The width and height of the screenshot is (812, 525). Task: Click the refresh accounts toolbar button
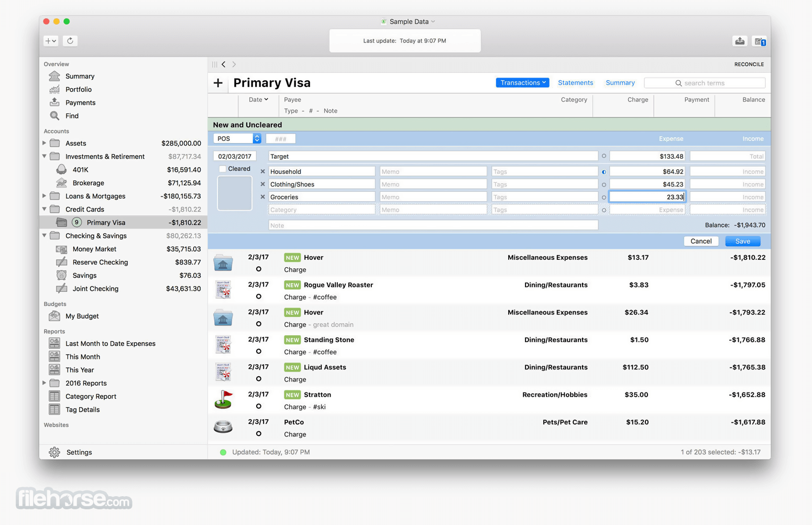[70, 41]
